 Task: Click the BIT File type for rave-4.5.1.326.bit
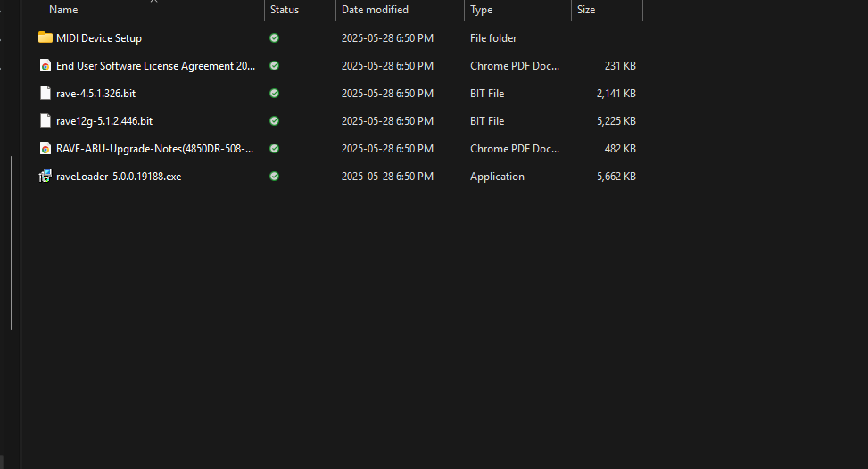click(487, 94)
